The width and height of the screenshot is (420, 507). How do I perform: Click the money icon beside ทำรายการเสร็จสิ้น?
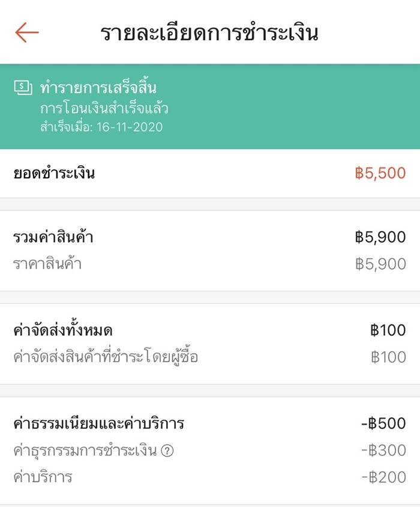coord(23,88)
